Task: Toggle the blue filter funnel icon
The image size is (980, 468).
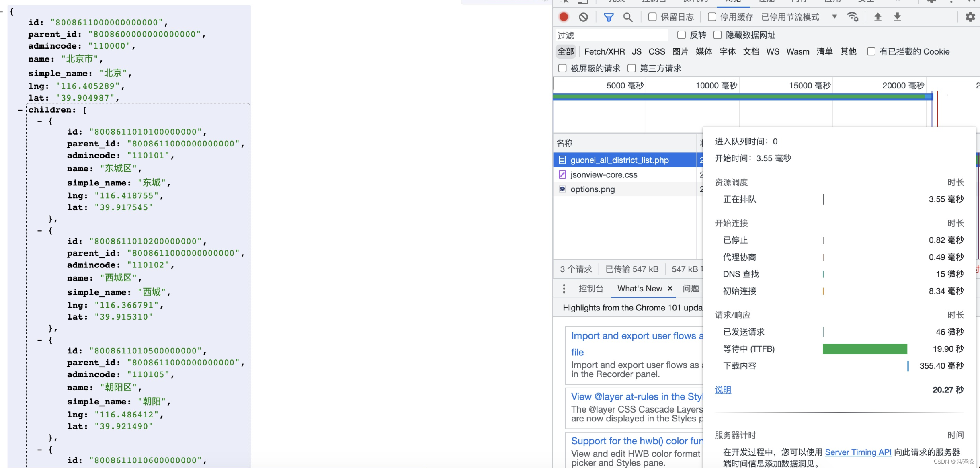Action: (x=609, y=17)
